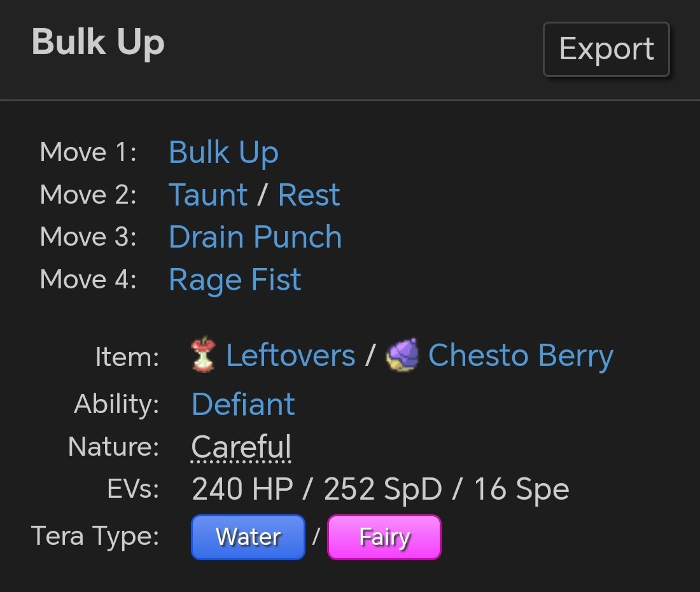
Task: Follow the Rest move link
Action: [309, 195]
